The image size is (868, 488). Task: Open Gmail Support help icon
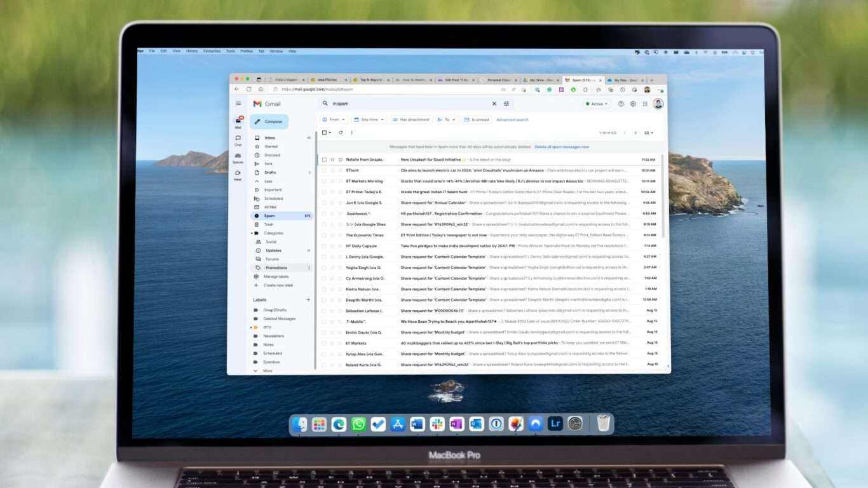point(621,104)
